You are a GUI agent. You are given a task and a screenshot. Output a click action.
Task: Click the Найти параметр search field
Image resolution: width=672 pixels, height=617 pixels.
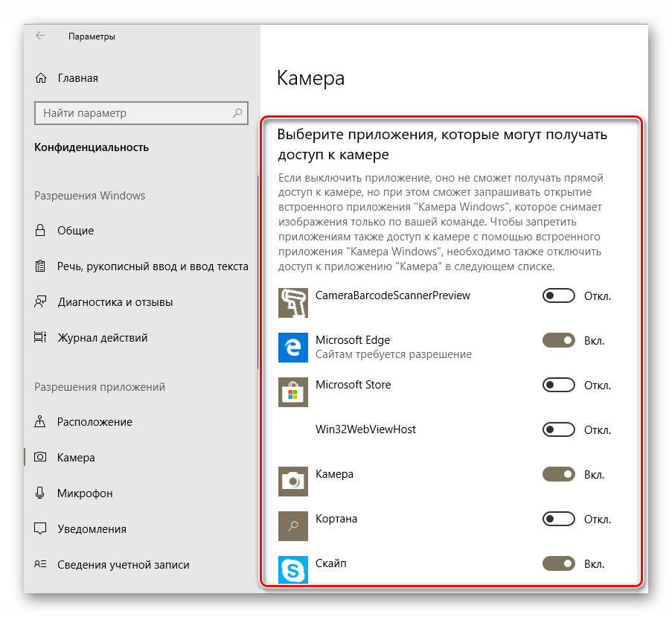click(134, 113)
